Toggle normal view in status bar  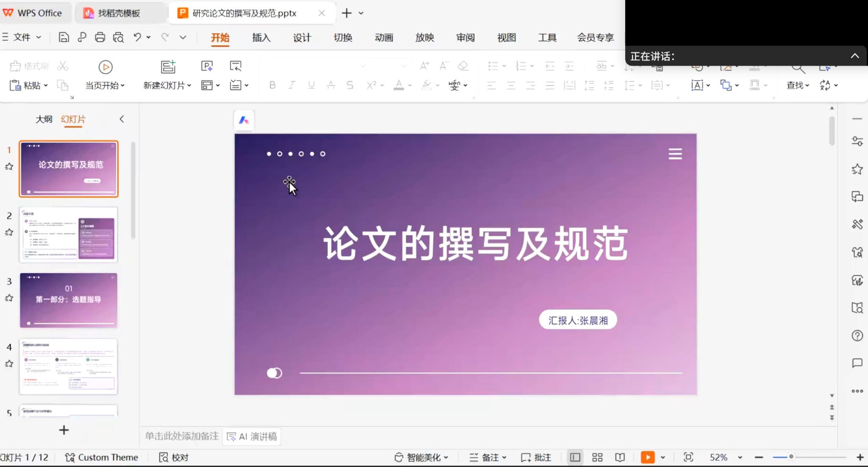click(x=575, y=457)
